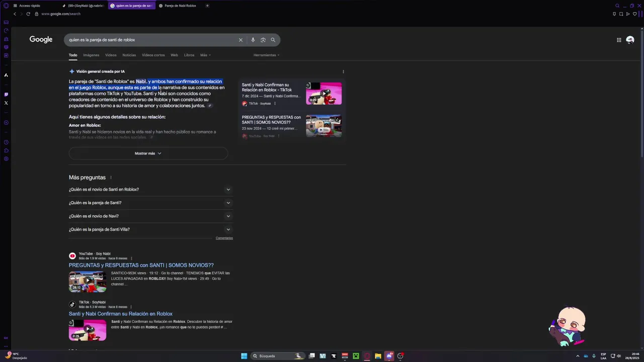The height and width of the screenshot is (362, 644).
Task: Click ESP LAA keyboard language indicator
Action: (x=603, y=356)
